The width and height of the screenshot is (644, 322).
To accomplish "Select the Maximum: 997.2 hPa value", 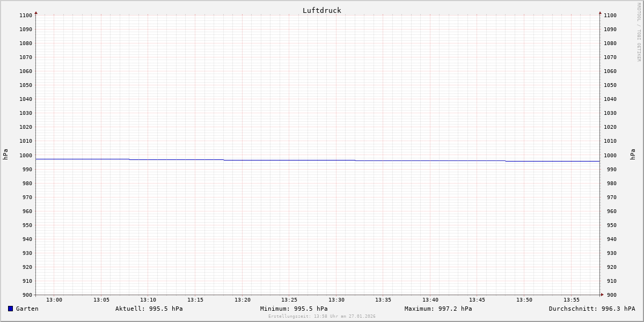I will pyautogui.click(x=438, y=309).
